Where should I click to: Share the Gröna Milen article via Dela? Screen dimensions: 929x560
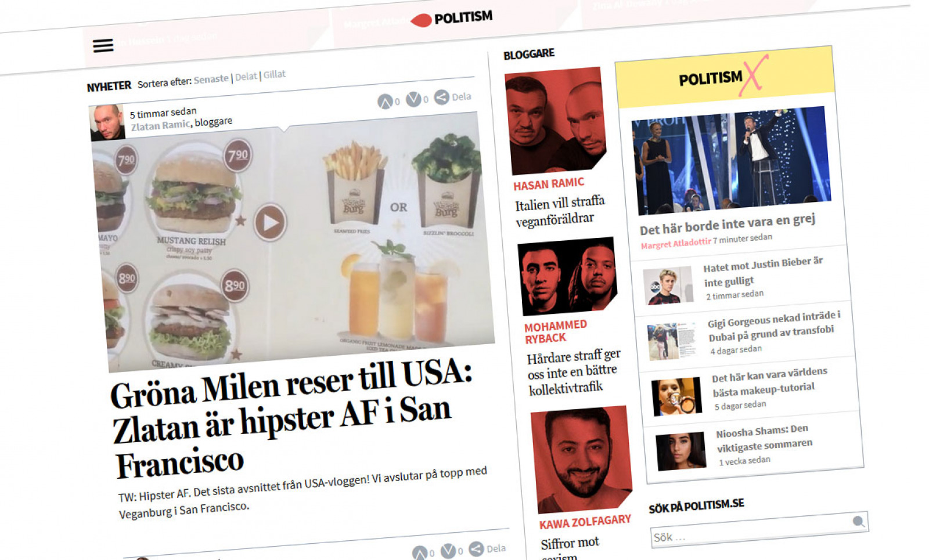click(x=453, y=97)
